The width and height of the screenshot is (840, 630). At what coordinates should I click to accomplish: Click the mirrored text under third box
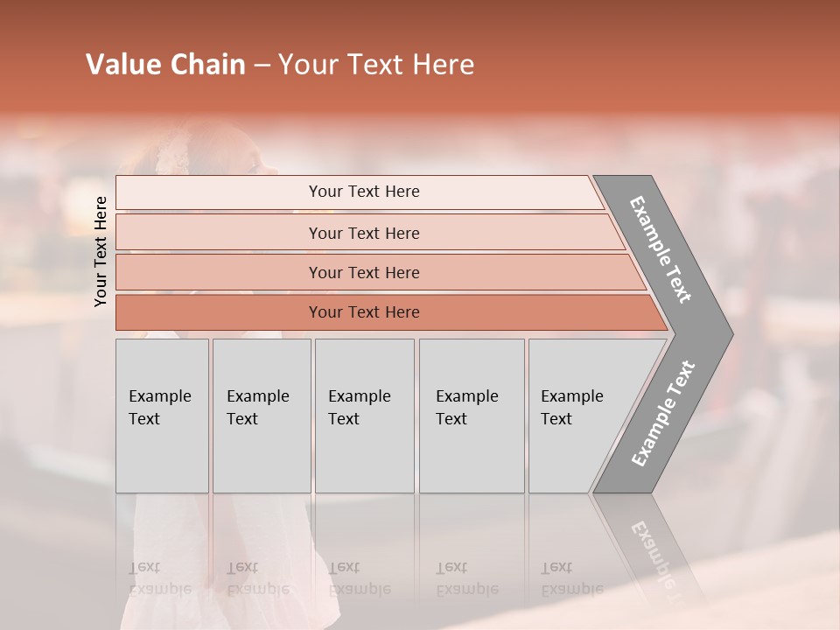pyautogui.click(x=359, y=579)
